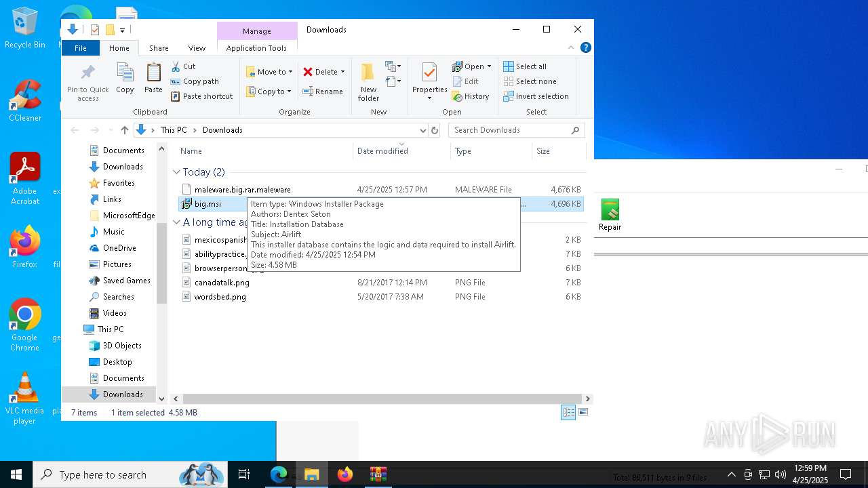Switch to large icons view layout
Image resolution: width=868 pixels, height=488 pixels.
pos(583,412)
